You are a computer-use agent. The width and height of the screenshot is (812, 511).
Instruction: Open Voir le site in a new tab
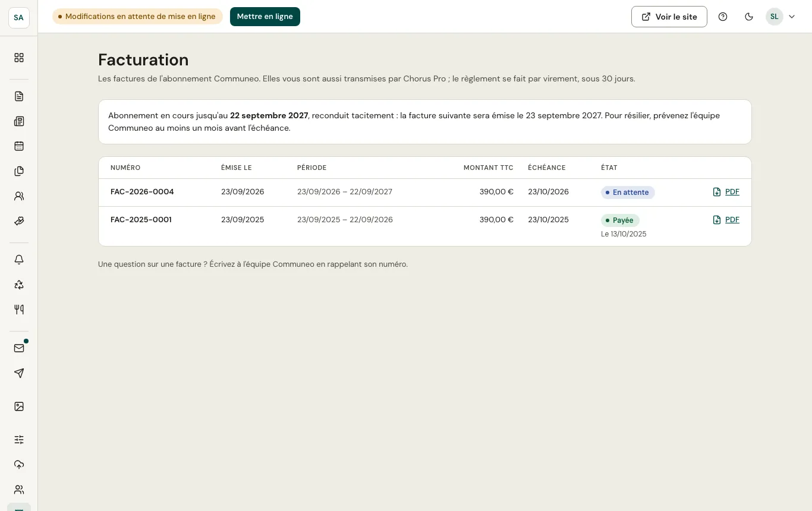coord(669,17)
